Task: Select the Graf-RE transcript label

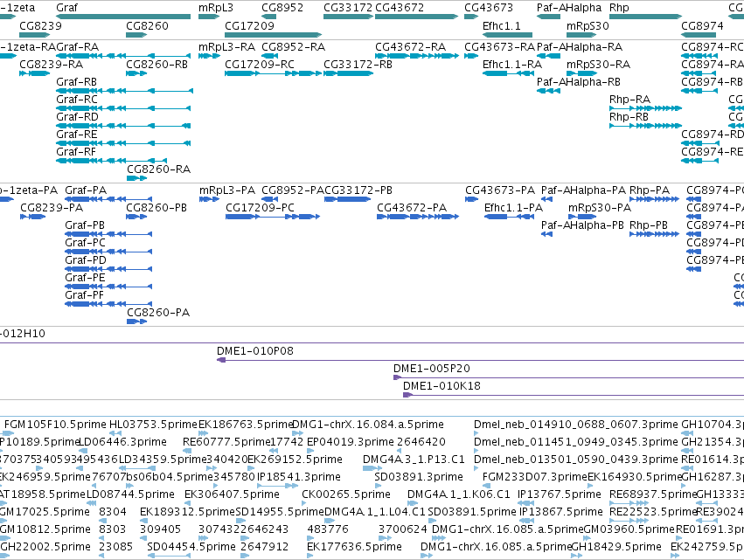Action: point(76,135)
